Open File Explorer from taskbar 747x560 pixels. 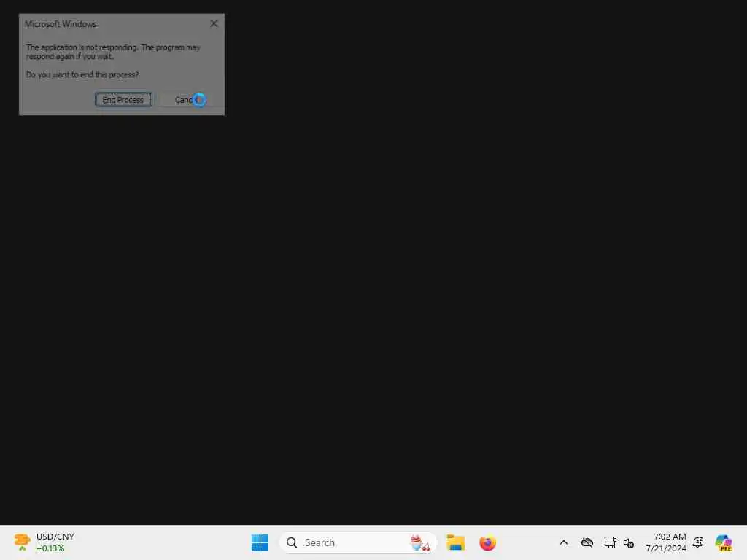[455, 542]
